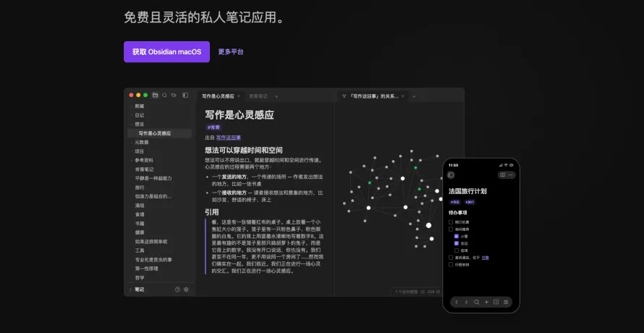The image size is (644, 333).
Task: Close the 「写作这回事」的关系 graph tab
Action: click(402, 96)
